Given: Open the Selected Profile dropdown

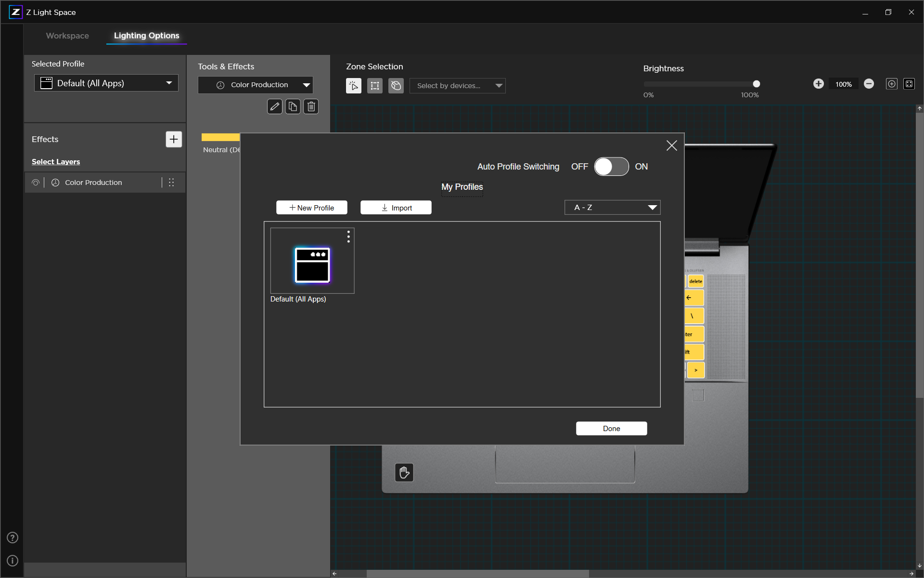Looking at the screenshot, I should (x=106, y=83).
